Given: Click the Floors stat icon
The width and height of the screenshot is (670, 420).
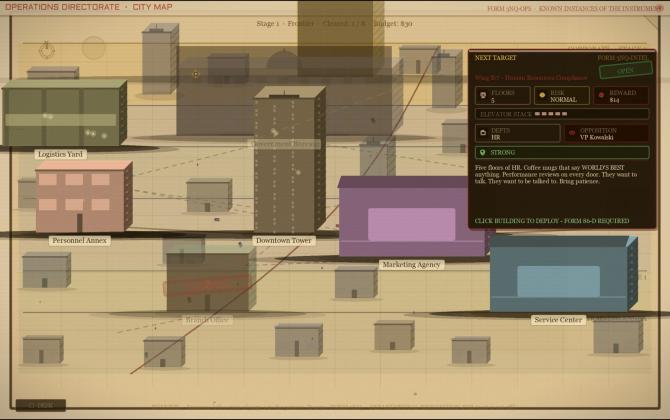Looking at the screenshot, I should pos(483,95).
